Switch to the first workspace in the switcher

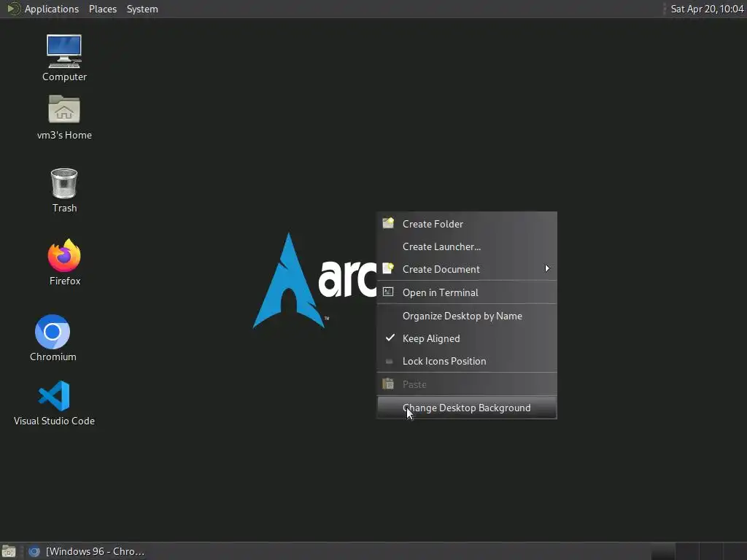pos(662,551)
